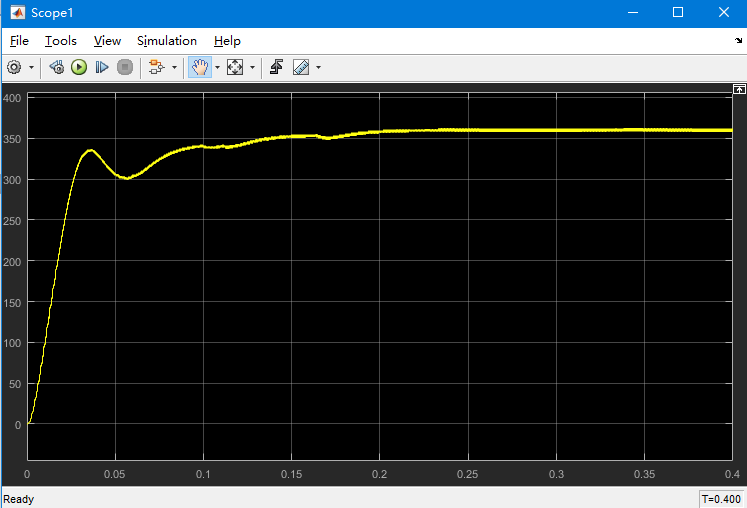Viewport: 747px width, 508px height.
Task: Click the x-axis label 0.05
Action: (115, 474)
